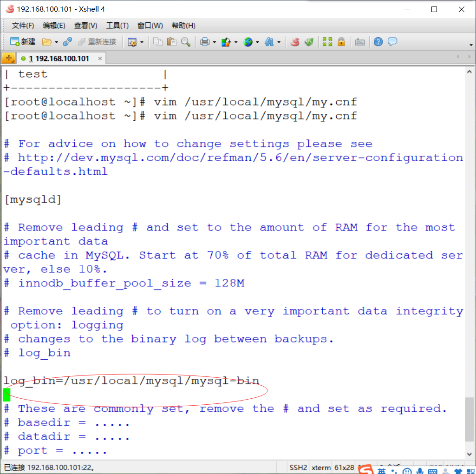Close the 192.168.100.101 session tab
The height and width of the screenshot is (474, 476).
point(100,59)
